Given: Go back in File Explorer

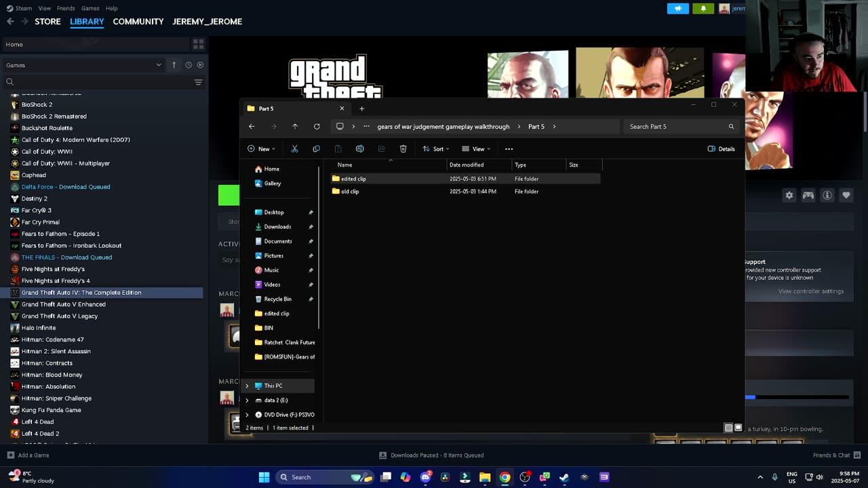Looking at the screenshot, I should (x=252, y=126).
